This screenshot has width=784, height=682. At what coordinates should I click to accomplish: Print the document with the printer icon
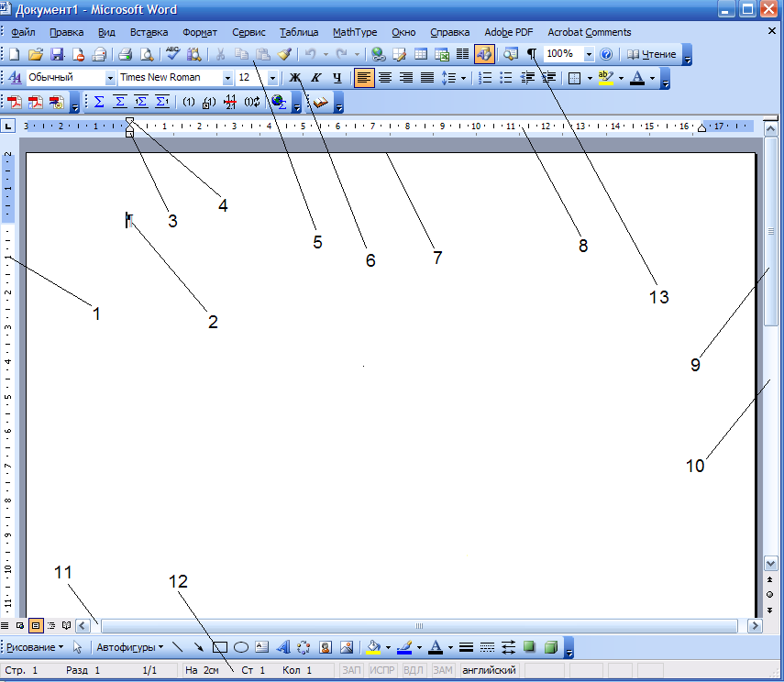[x=125, y=54]
